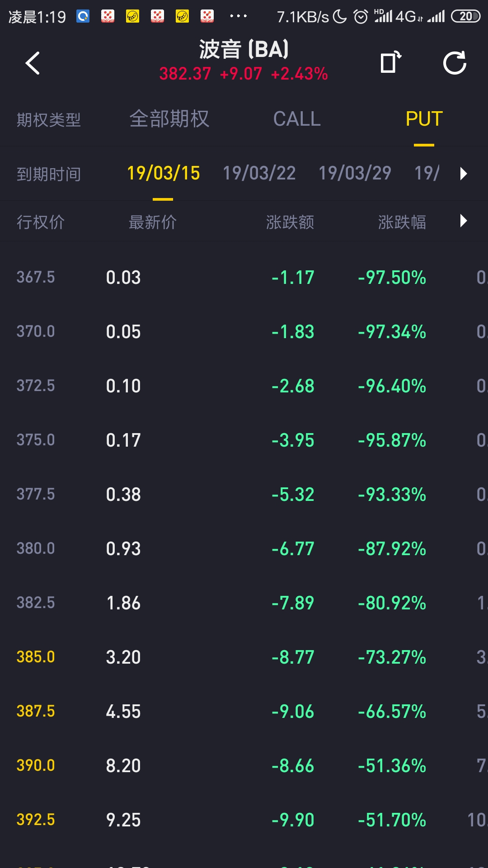Tap change percent -95.87%

coord(392,440)
